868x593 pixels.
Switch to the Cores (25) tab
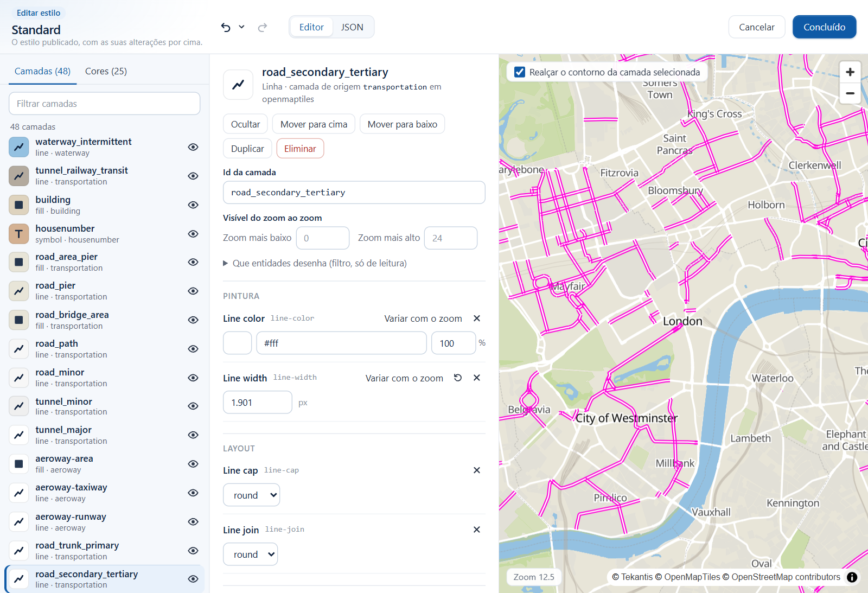pyautogui.click(x=106, y=71)
